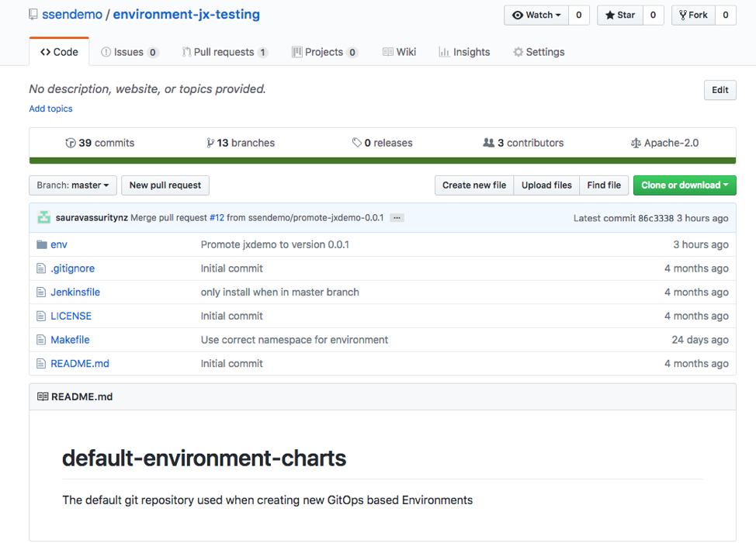View the 13 branches link

click(x=241, y=143)
